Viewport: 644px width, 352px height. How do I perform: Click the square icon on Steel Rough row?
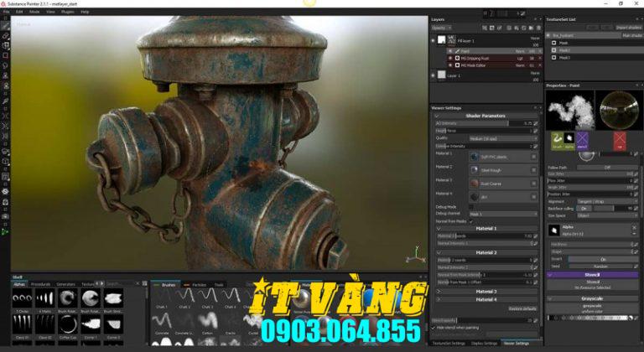(534, 170)
